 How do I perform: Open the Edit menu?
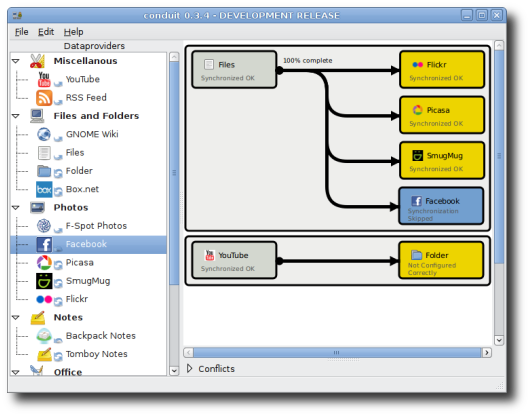pos(46,32)
